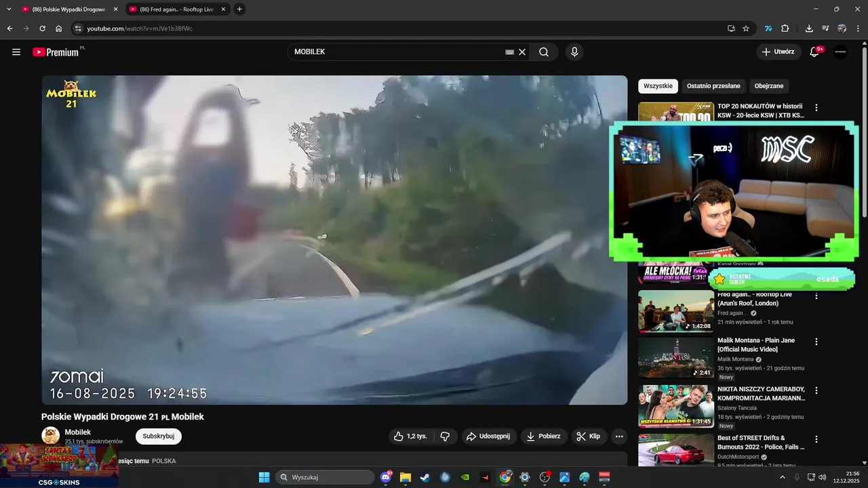
Task: Run search with magnifier button
Action: tap(544, 52)
